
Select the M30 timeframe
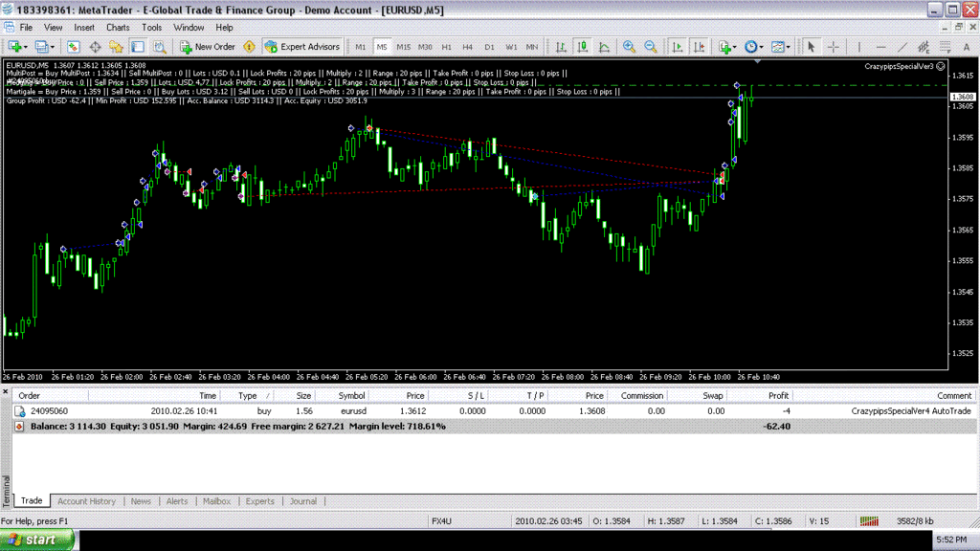tap(425, 47)
